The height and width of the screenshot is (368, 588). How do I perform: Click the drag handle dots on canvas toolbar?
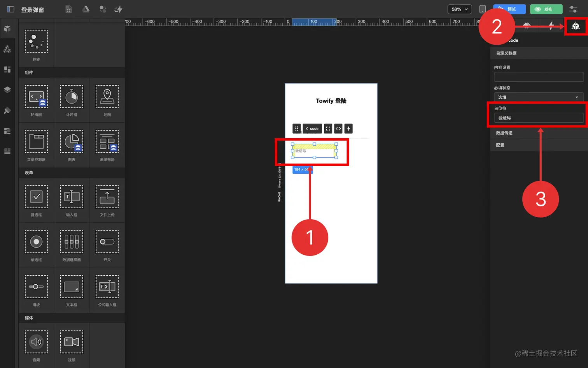297,129
